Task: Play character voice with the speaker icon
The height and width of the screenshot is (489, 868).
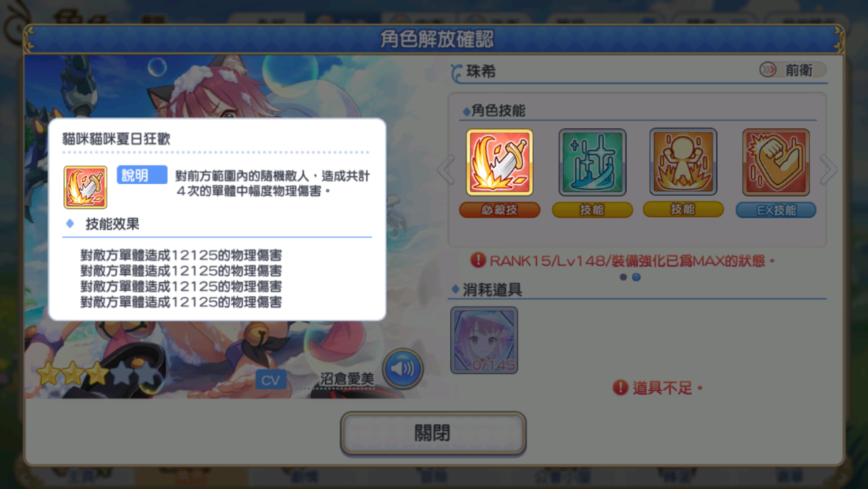Action: [x=402, y=368]
